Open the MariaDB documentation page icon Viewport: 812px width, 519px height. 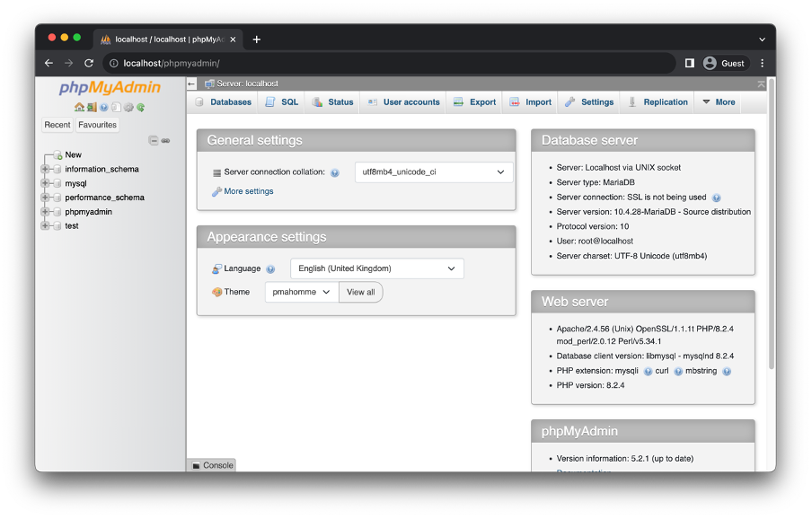[116, 107]
